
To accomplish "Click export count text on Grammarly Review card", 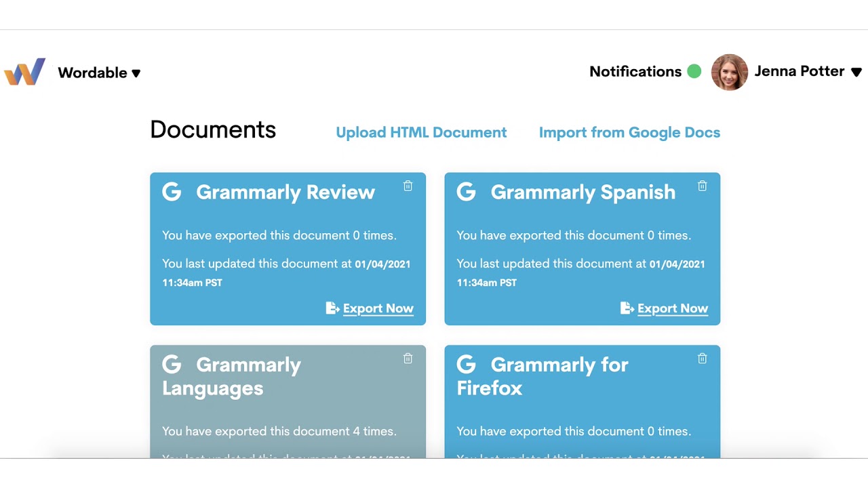I will tap(279, 235).
